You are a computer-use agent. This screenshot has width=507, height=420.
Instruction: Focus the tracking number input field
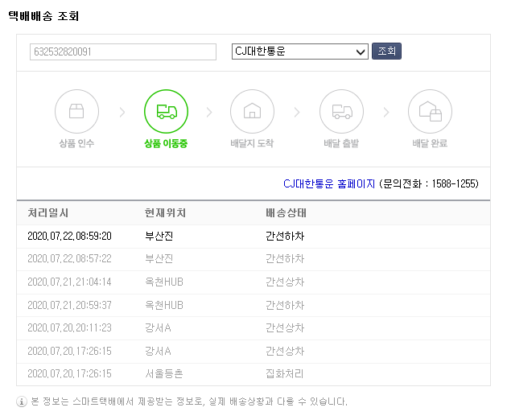click(123, 51)
